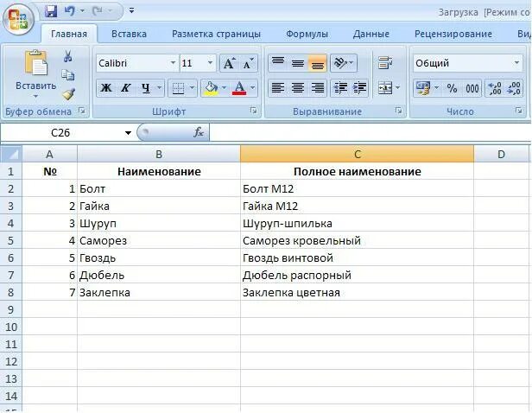
Task: Cut selection with scissors icon
Action: coord(68,56)
